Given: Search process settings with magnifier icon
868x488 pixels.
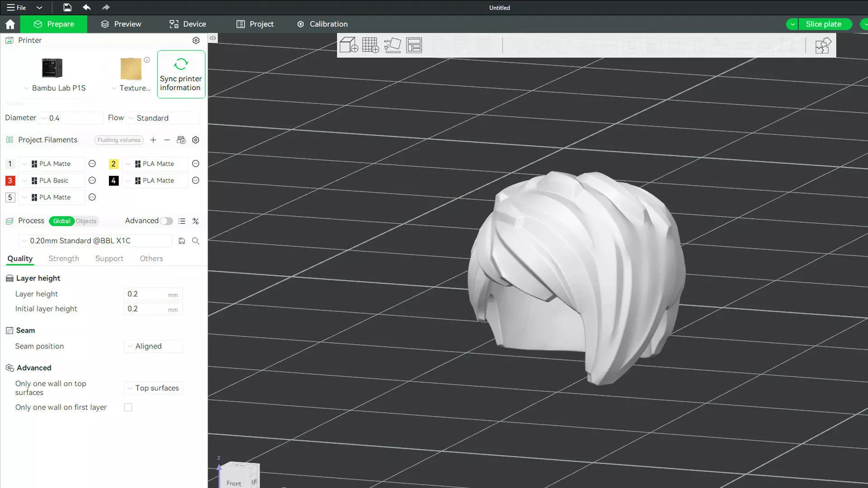Looking at the screenshot, I should tap(196, 241).
